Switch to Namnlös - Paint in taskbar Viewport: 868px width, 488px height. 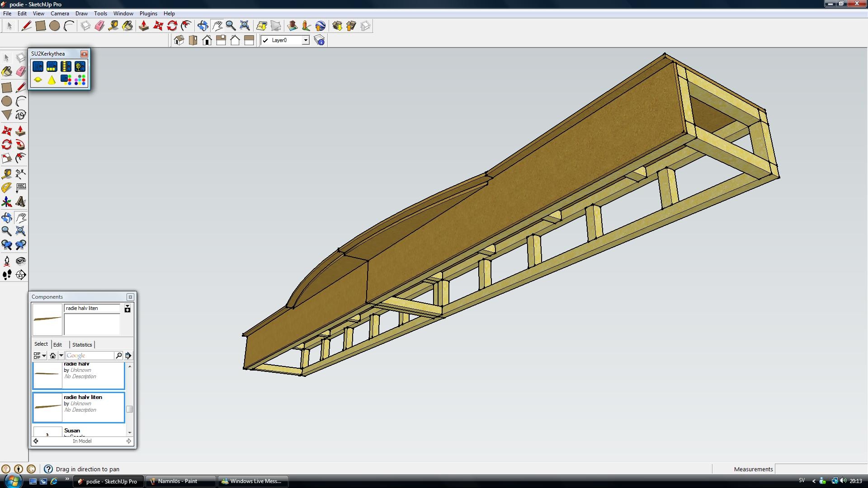point(180,481)
